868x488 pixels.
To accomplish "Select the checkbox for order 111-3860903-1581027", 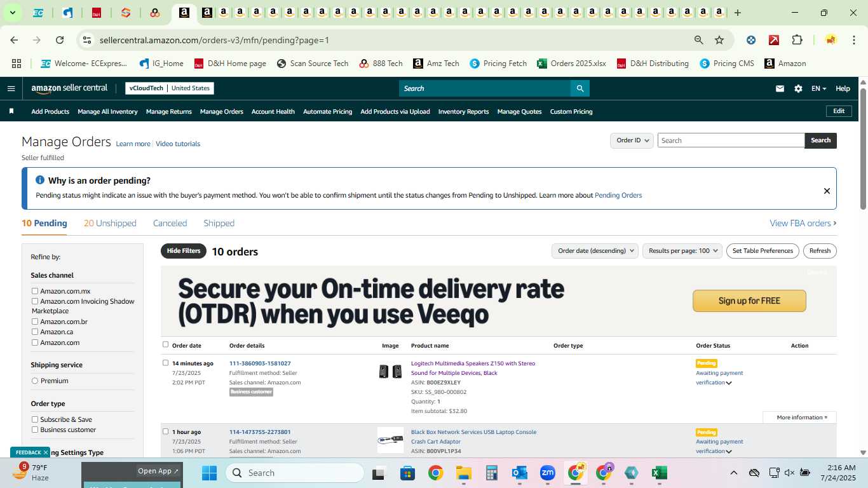I will 165,363.
